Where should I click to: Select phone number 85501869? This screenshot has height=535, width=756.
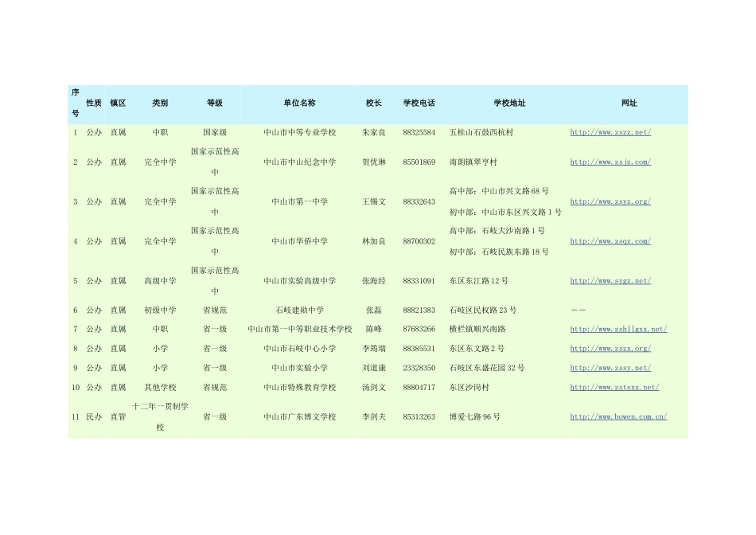(x=419, y=162)
